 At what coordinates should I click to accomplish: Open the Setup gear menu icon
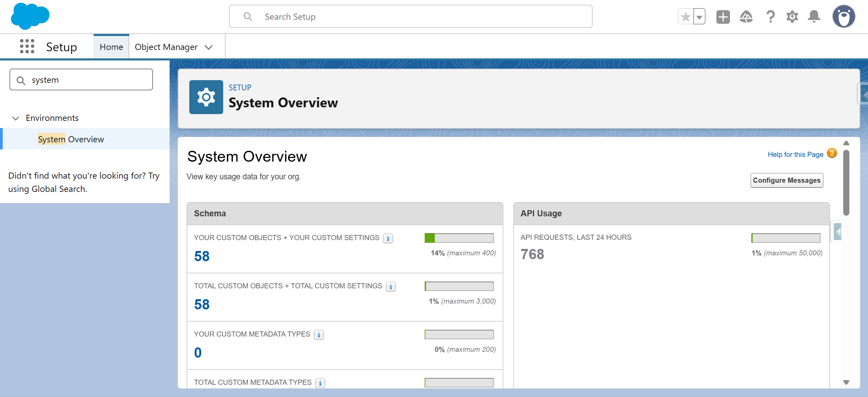(x=792, y=17)
